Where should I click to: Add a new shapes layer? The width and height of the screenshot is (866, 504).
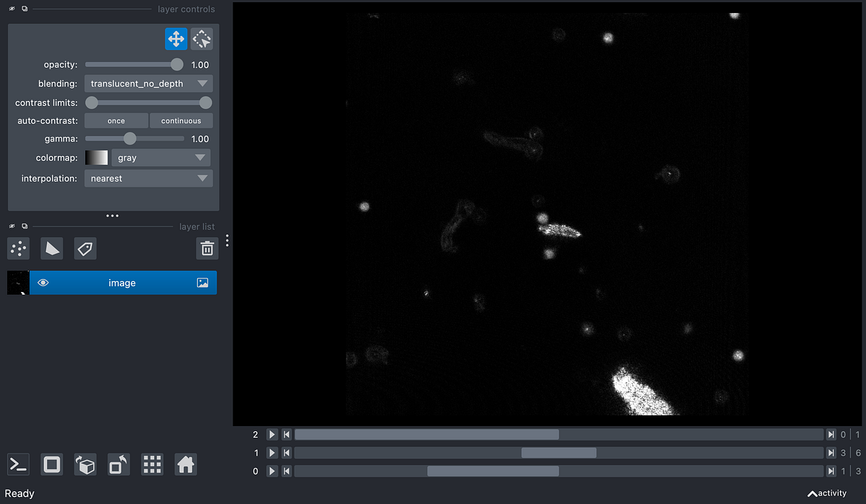click(51, 248)
